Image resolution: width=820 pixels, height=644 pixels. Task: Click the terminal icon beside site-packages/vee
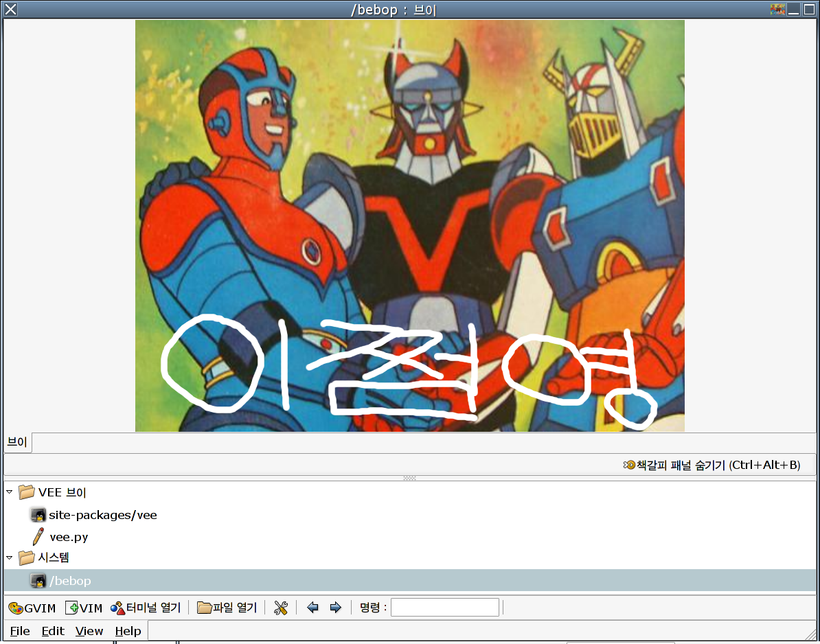(x=38, y=515)
